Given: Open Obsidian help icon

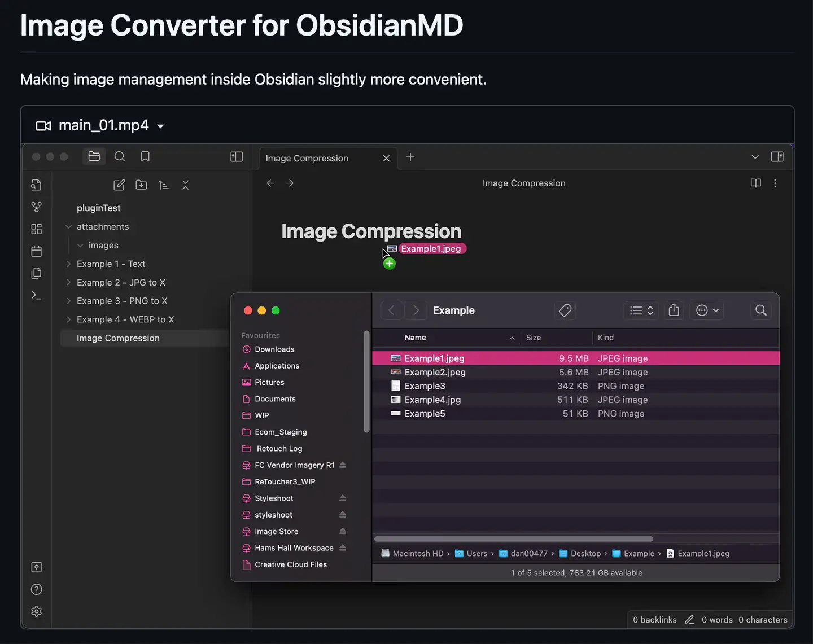Looking at the screenshot, I should tap(37, 589).
